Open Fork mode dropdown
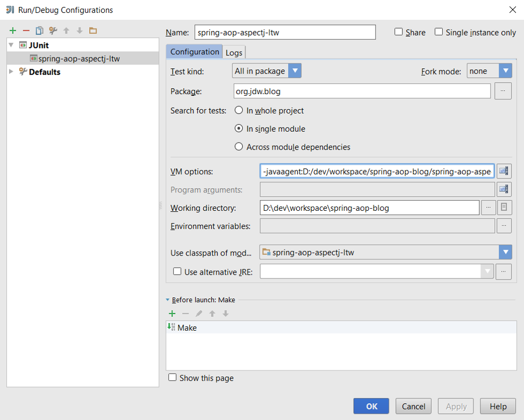 (489, 70)
